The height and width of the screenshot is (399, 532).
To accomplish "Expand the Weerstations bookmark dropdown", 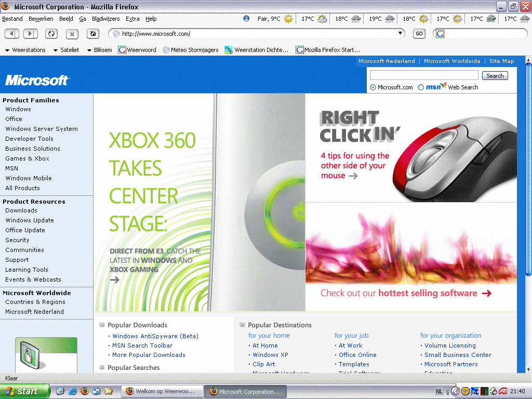I will (7, 50).
